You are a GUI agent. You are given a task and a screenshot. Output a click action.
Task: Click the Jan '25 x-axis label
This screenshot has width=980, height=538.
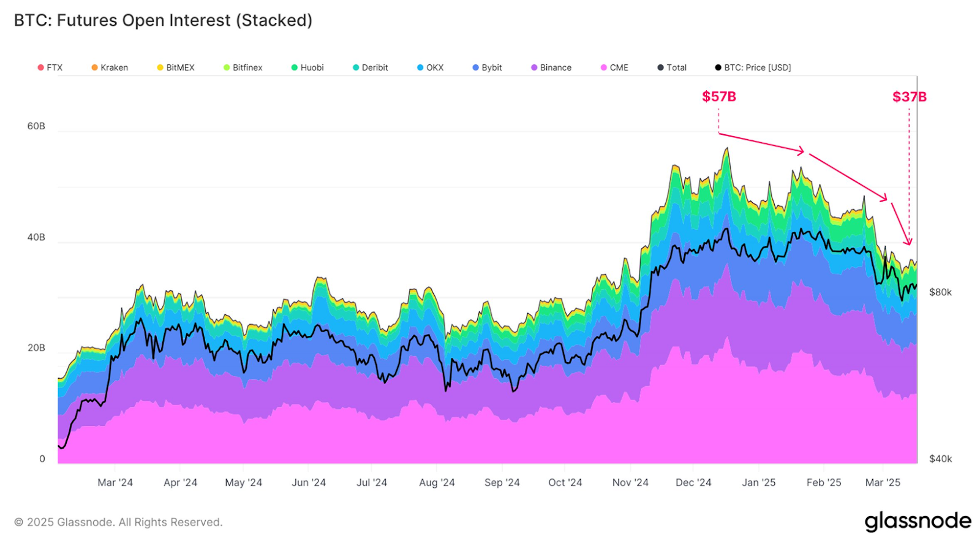pyautogui.click(x=759, y=483)
